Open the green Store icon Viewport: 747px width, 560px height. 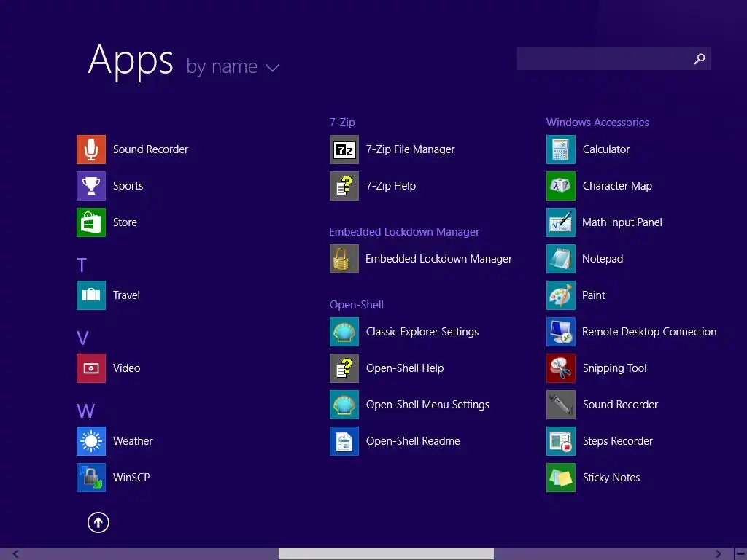click(x=91, y=222)
